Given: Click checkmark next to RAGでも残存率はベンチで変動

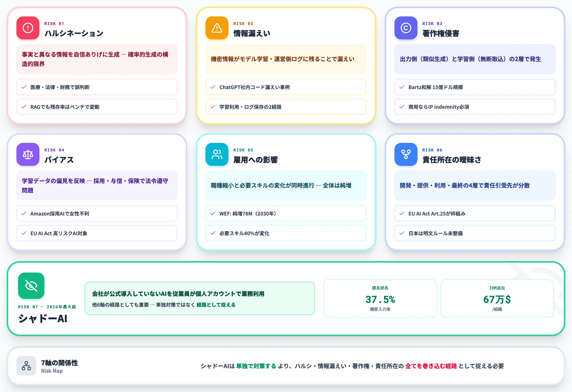Looking at the screenshot, I should coord(24,107).
